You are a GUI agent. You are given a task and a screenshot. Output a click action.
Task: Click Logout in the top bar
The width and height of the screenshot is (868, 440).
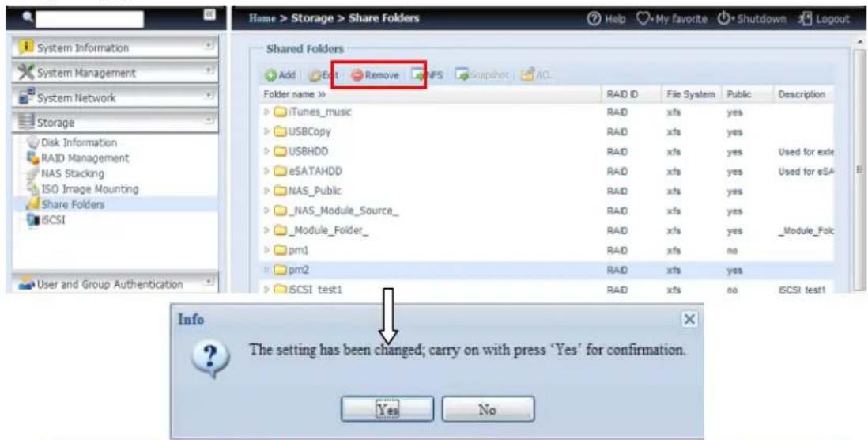click(825, 18)
